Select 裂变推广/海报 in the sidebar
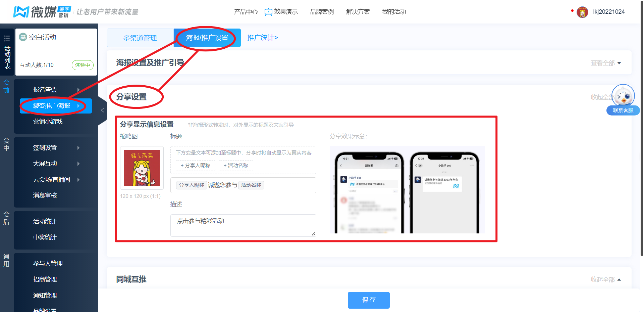This screenshot has width=644, height=312. coord(56,106)
